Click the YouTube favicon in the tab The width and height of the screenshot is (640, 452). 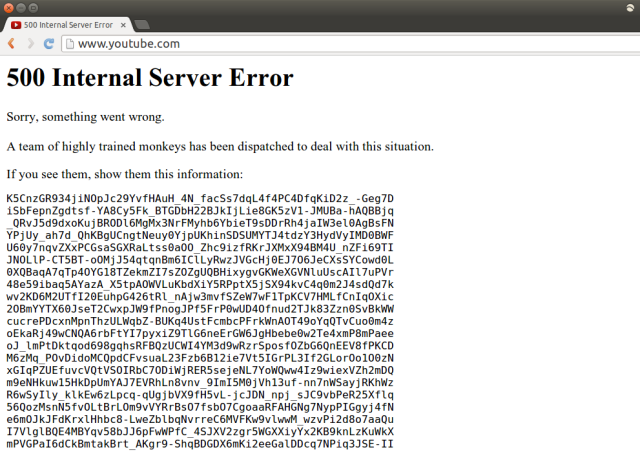coord(16,25)
